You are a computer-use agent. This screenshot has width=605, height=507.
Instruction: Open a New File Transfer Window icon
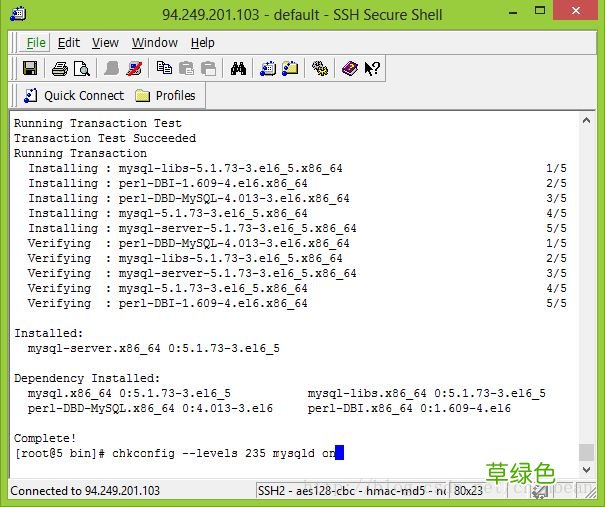(290, 69)
